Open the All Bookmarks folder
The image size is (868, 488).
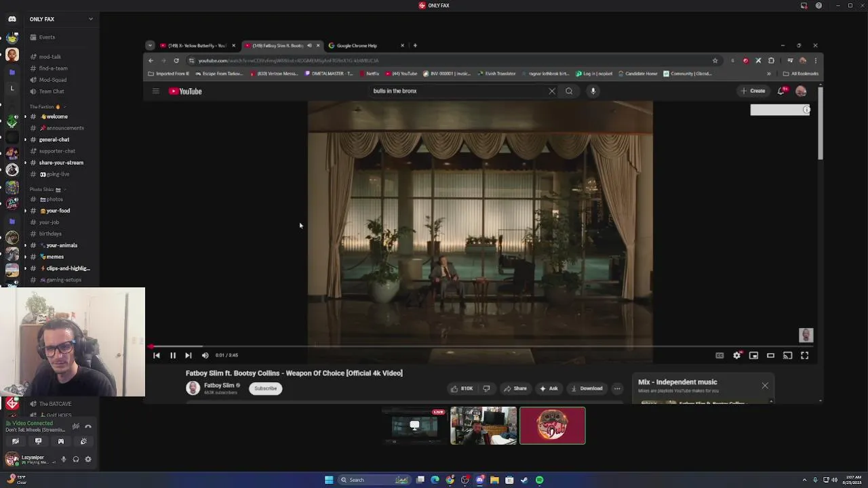[x=801, y=73]
